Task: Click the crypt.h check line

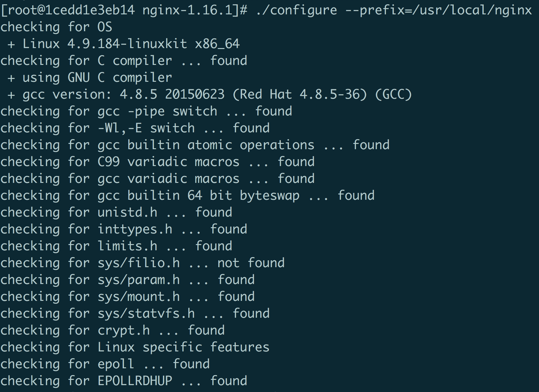Action: pos(112,330)
